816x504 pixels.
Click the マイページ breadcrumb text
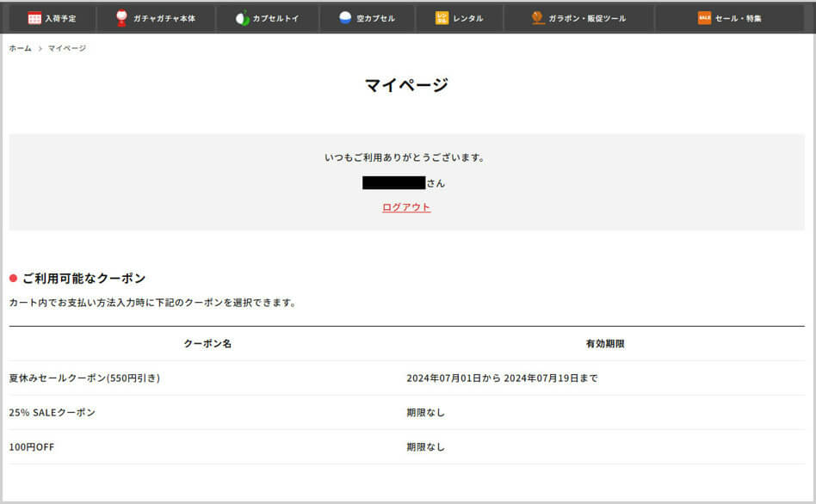coord(67,48)
